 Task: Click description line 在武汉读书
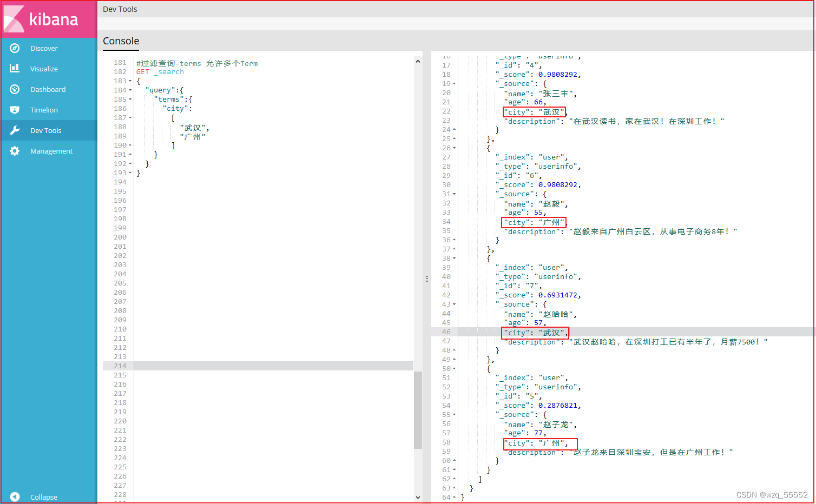click(x=614, y=121)
